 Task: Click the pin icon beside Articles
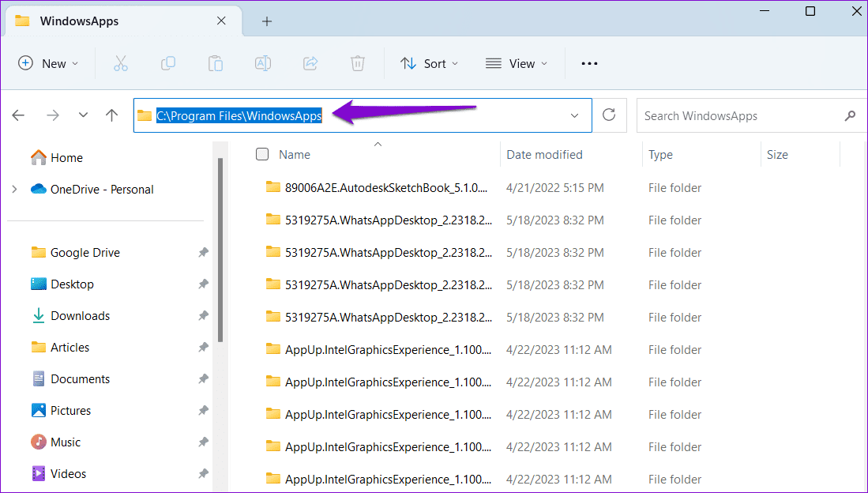click(x=203, y=348)
